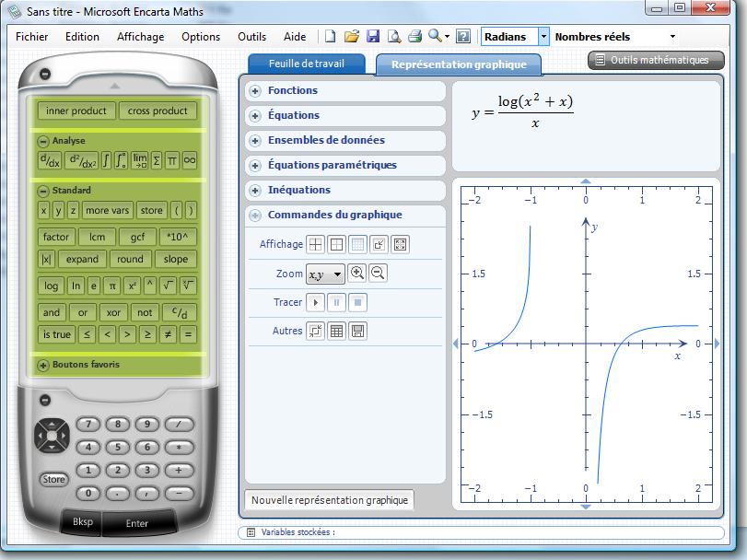
Task: Open the Edition menu
Action: point(82,37)
